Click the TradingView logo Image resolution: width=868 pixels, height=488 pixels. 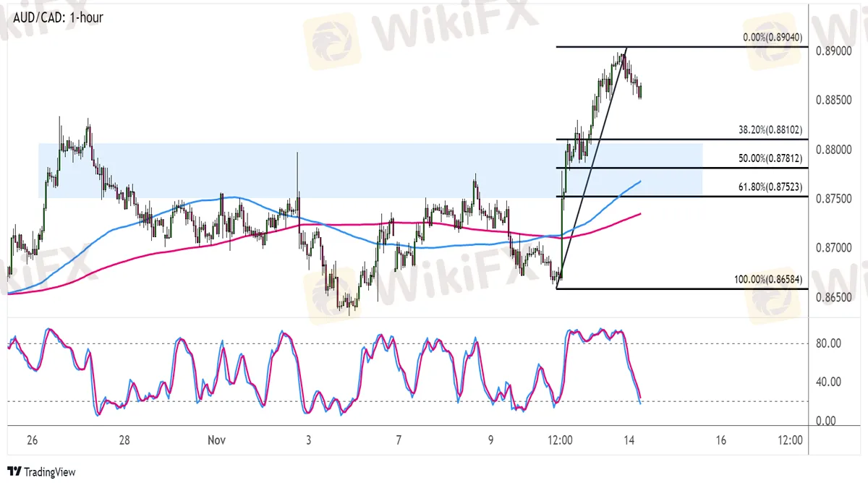41,472
